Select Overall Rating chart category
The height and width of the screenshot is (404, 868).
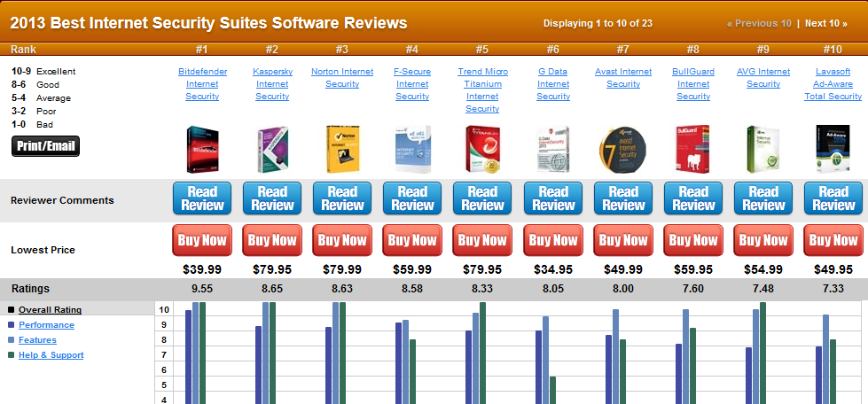[50, 310]
